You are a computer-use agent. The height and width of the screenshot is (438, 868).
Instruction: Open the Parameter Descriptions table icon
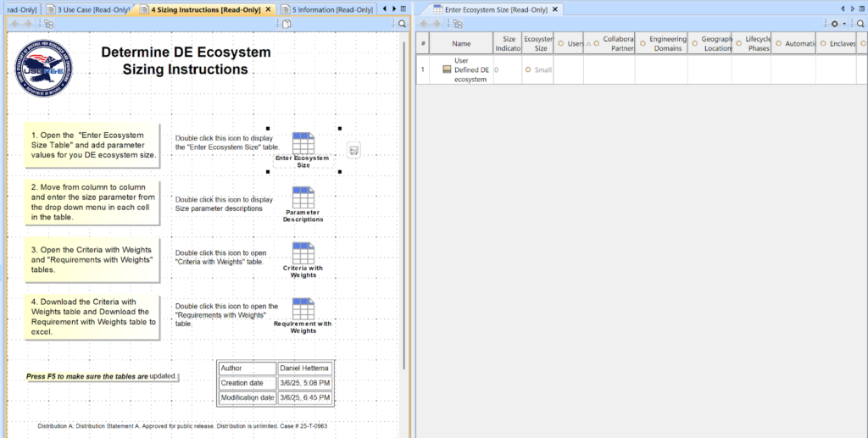tap(303, 197)
